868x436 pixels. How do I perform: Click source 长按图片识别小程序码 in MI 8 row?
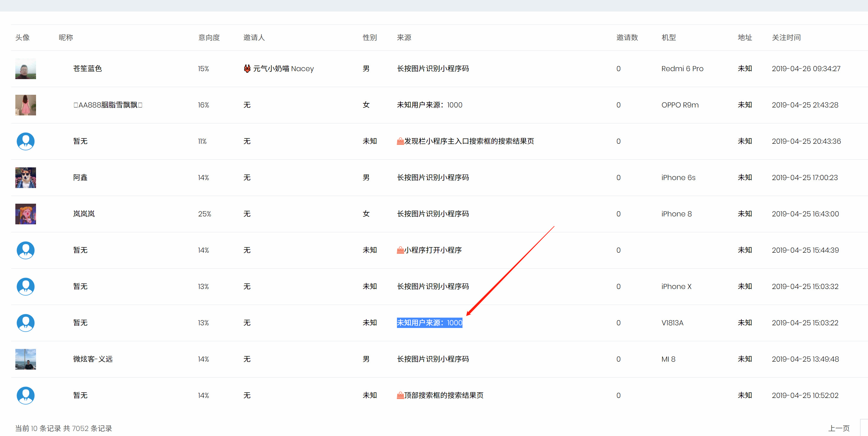pyautogui.click(x=433, y=359)
